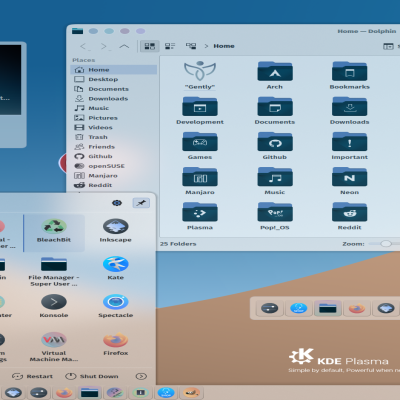Go up one folder level in Dolphin

[124, 46]
